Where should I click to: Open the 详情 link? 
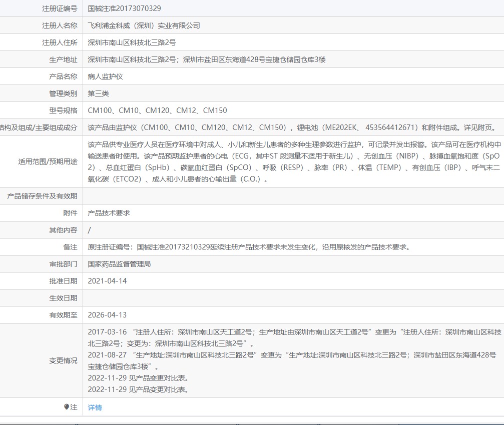tap(95, 407)
